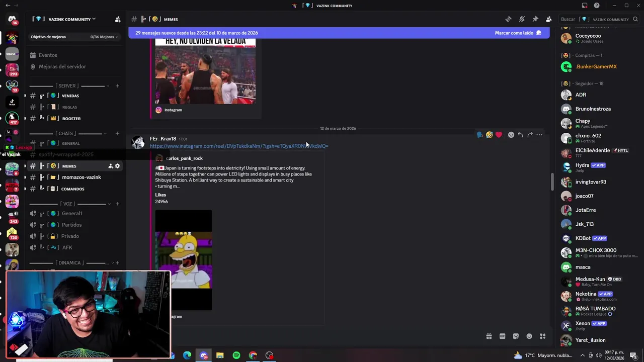
Task: Create channel plus next to VOZ
Action: pos(117,204)
